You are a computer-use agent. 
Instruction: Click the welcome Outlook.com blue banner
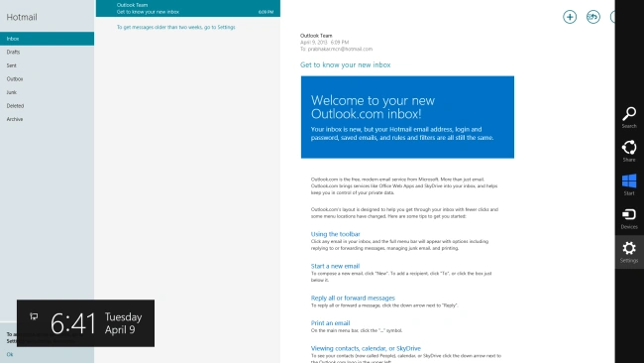407,117
